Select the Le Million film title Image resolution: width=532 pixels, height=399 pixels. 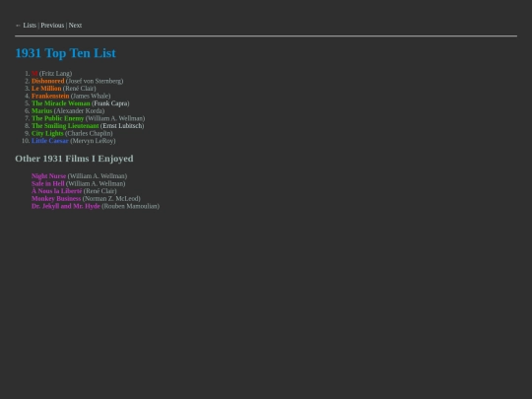pos(46,89)
